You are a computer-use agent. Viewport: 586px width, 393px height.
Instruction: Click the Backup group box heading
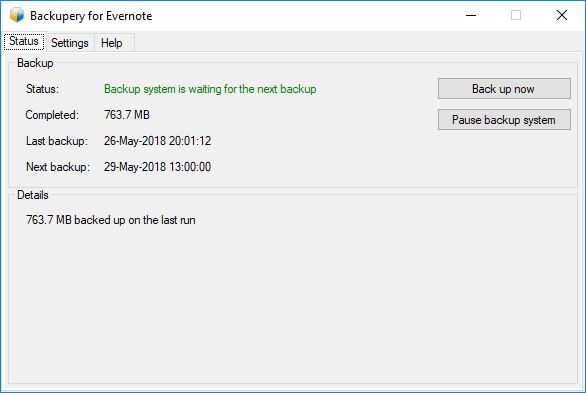tap(35, 63)
